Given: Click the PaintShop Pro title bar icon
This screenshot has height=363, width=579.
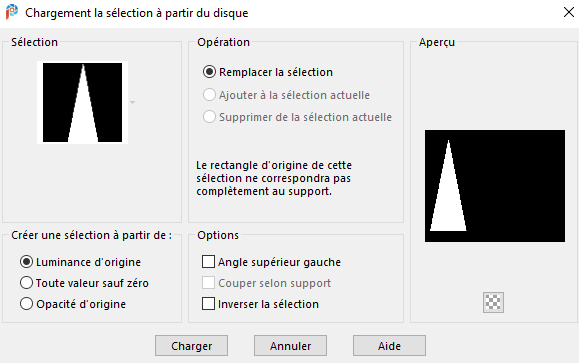Looking at the screenshot, I should [12, 12].
